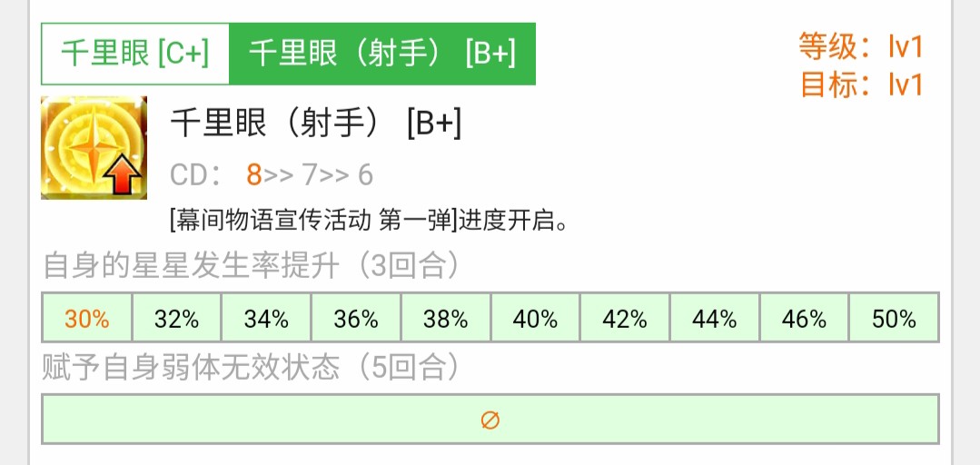The height and width of the screenshot is (465, 980).
Task: Click the skill title 千里眼（射手） [B+]
Action: point(316,124)
